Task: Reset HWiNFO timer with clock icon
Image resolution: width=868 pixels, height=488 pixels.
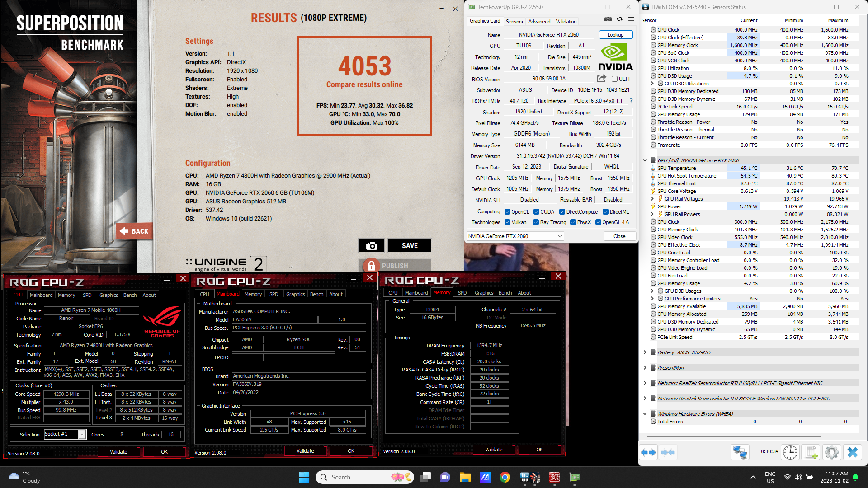Action: point(790,452)
